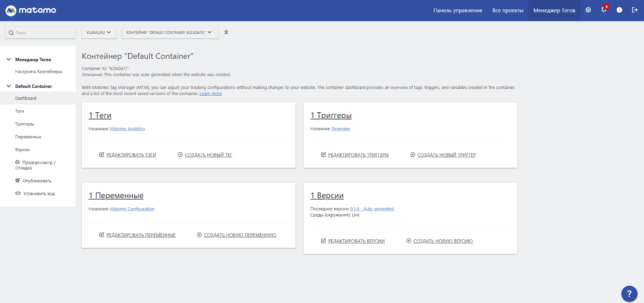Click the sign out icon
The image size is (644, 303).
pyautogui.click(x=635, y=10)
